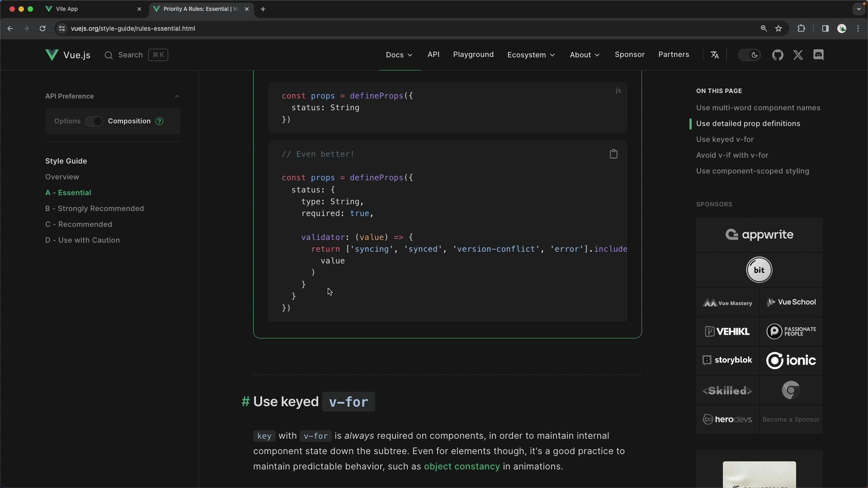Viewport: 868px width, 488px height.
Task: Open the API nav item
Action: tap(434, 55)
